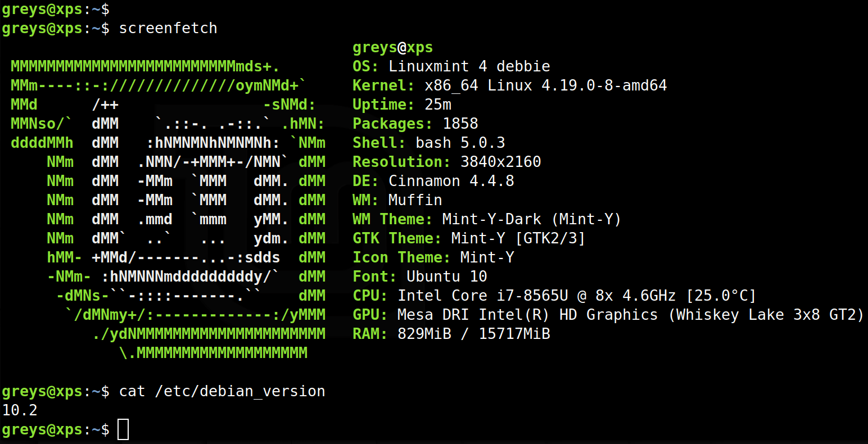Place focus on the blinking terminal cursor

tap(123, 429)
